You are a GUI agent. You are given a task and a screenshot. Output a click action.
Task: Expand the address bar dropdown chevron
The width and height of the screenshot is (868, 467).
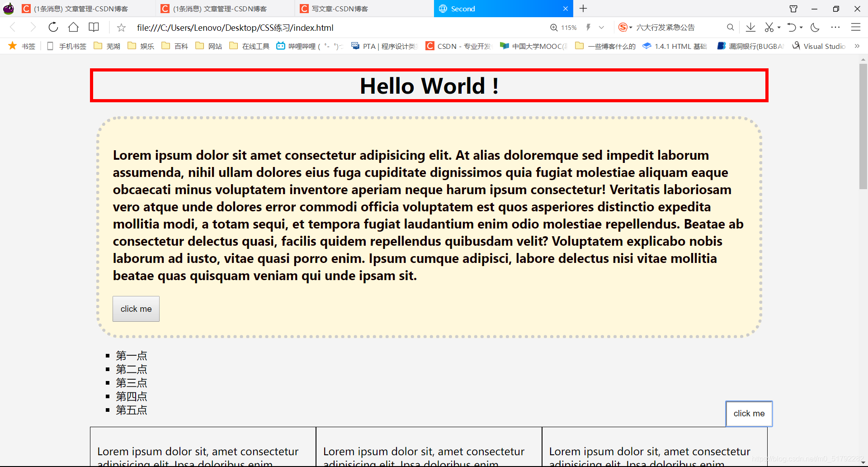tap(601, 28)
